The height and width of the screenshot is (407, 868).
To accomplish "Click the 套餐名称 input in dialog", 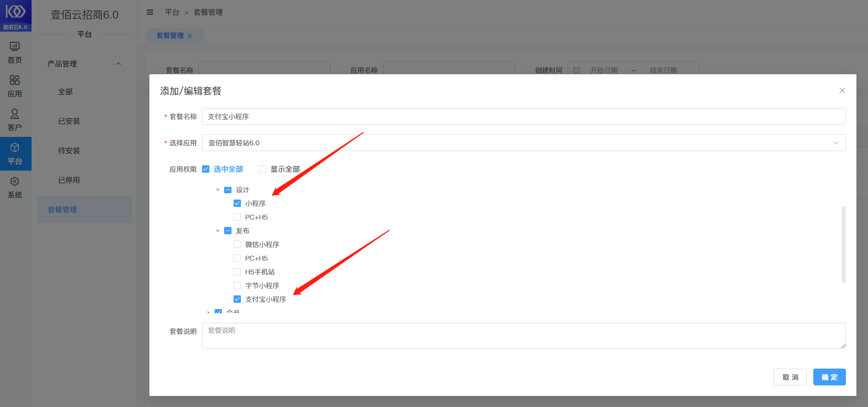I will 523,116.
